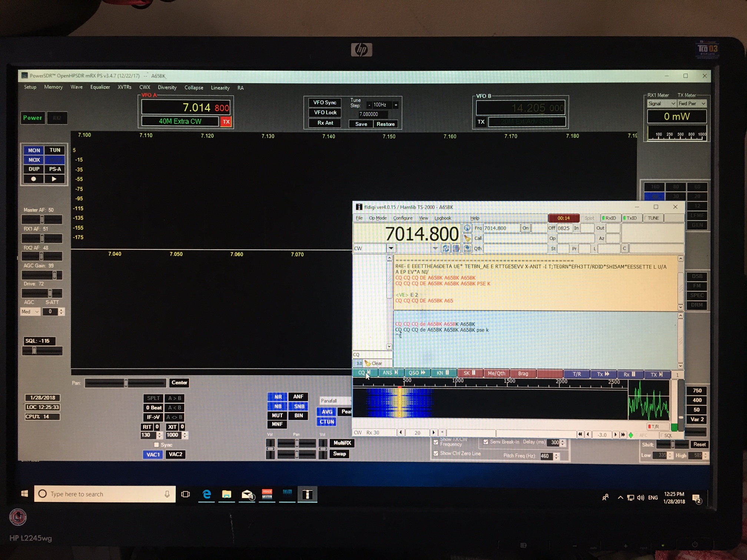Open Task View on the taskbar

pyautogui.click(x=185, y=494)
